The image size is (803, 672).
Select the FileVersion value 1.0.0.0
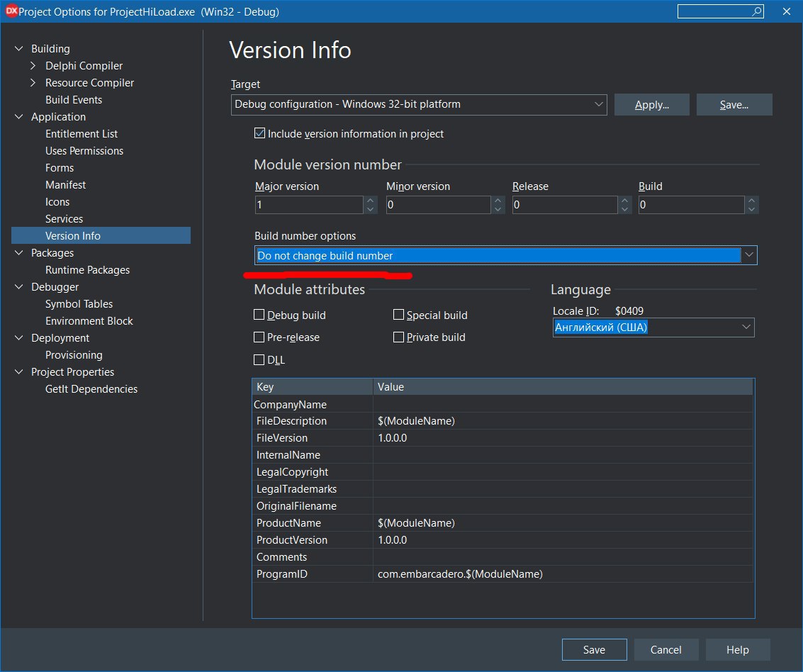tap(392, 438)
